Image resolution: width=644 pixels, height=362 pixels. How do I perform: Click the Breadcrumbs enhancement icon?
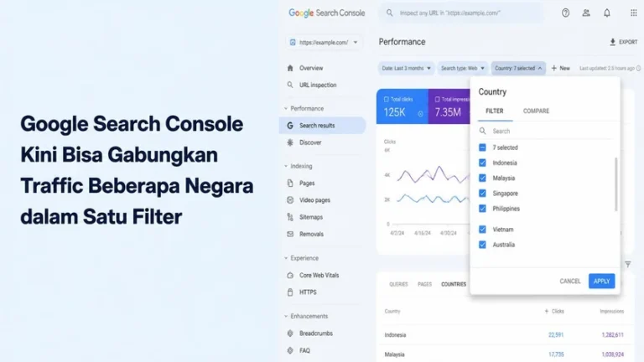[290, 334]
